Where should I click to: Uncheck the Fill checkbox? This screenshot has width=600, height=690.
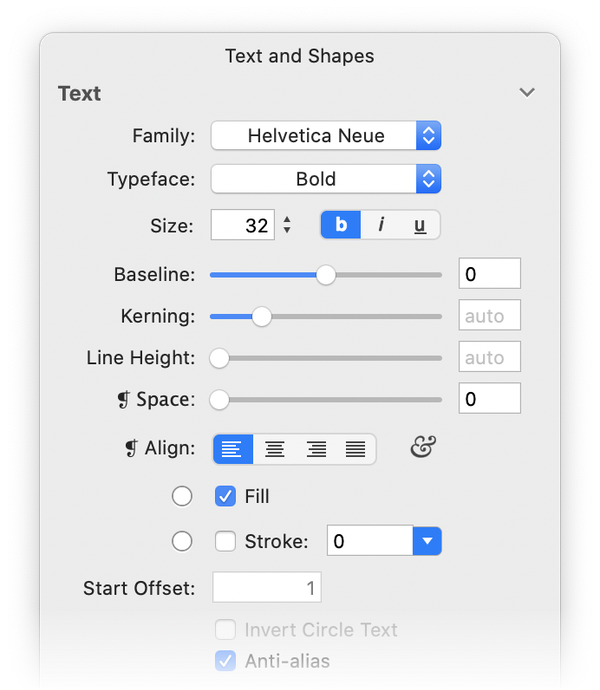pos(226,496)
